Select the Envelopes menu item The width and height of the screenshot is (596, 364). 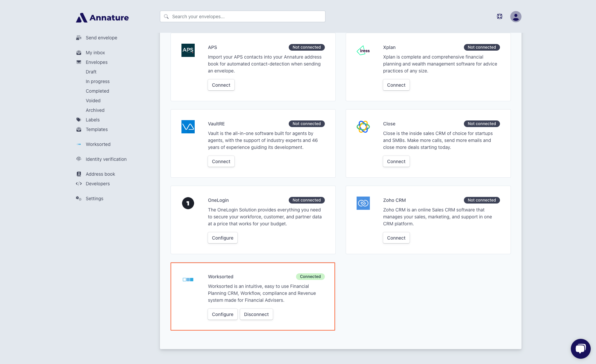click(96, 62)
